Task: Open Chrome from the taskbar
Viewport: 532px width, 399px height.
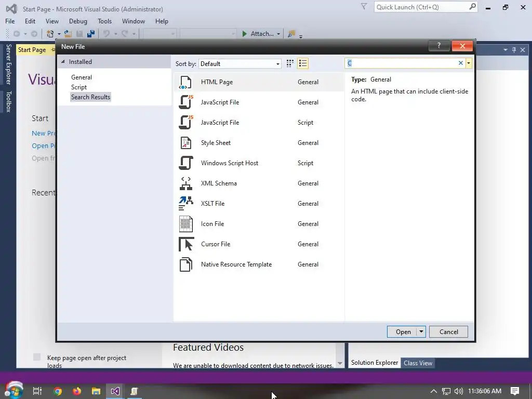Action: [58, 391]
